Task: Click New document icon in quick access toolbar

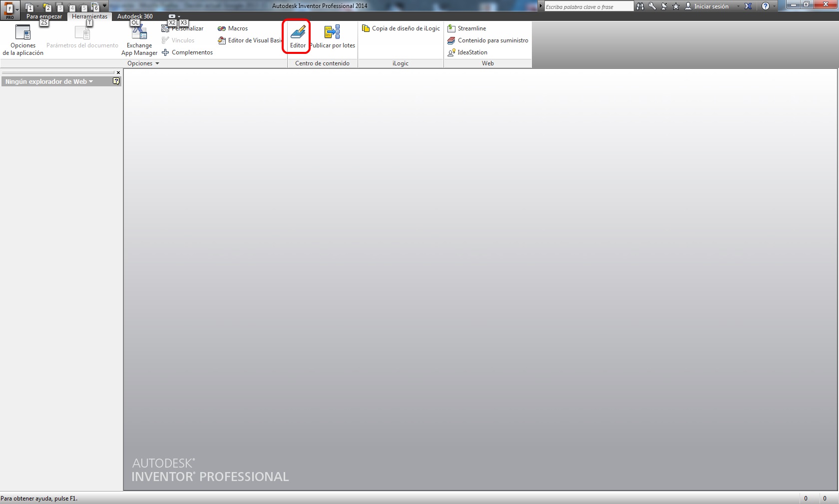Action: 29,7
